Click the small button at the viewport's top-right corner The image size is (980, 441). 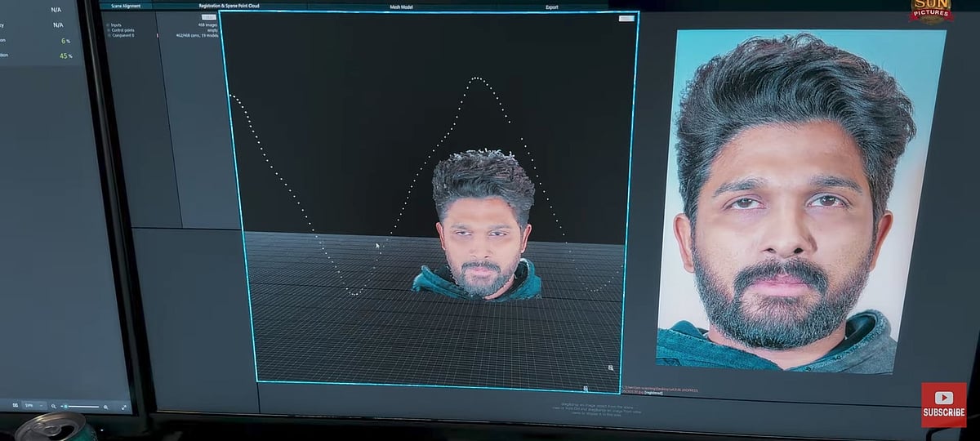[626, 18]
